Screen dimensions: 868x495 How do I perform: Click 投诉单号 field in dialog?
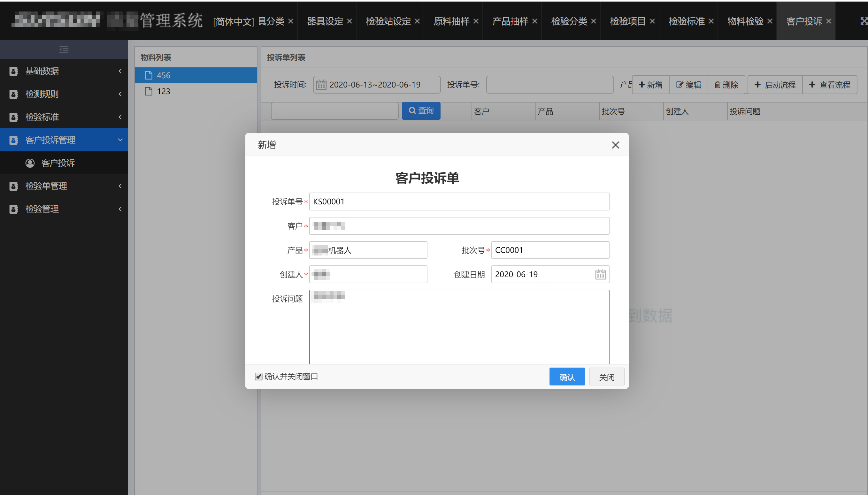pos(459,202)
